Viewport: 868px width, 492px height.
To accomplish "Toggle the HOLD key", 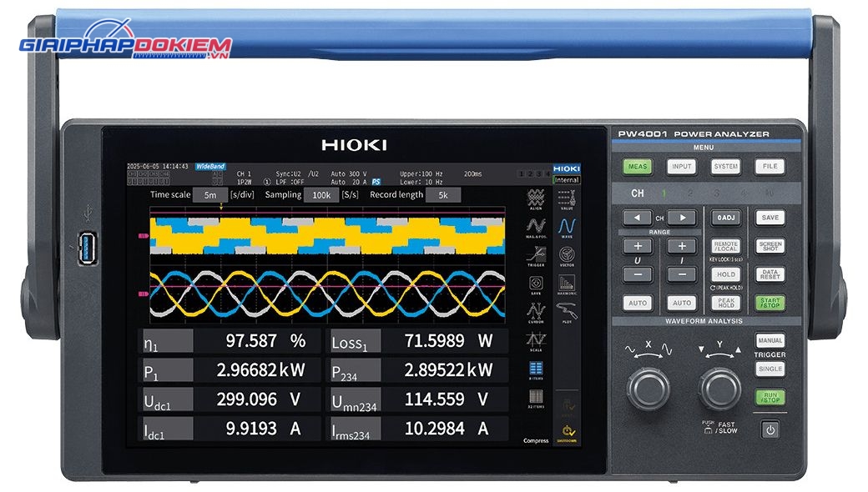I will [726, 274].
